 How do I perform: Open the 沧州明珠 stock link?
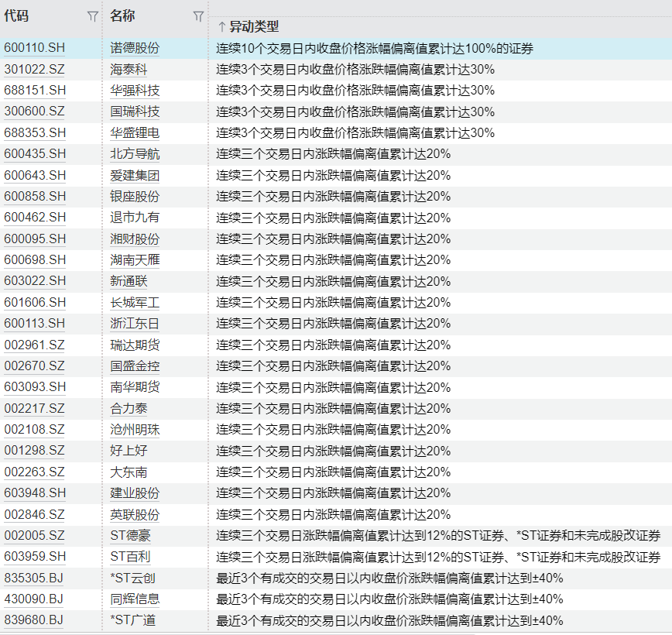point(135,429)
